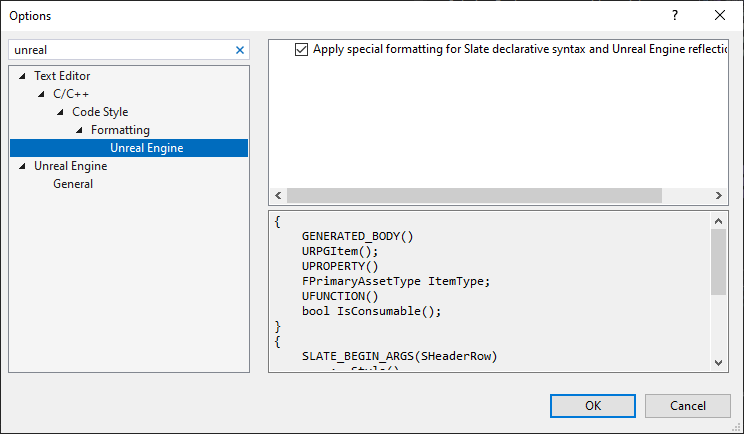Clear the search box with the X icon

click(x=240, y=50)
